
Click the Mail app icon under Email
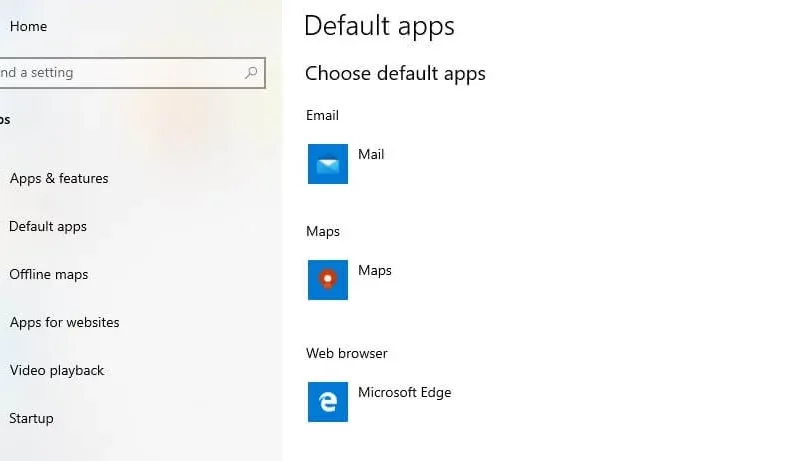[x=328, y=164]
